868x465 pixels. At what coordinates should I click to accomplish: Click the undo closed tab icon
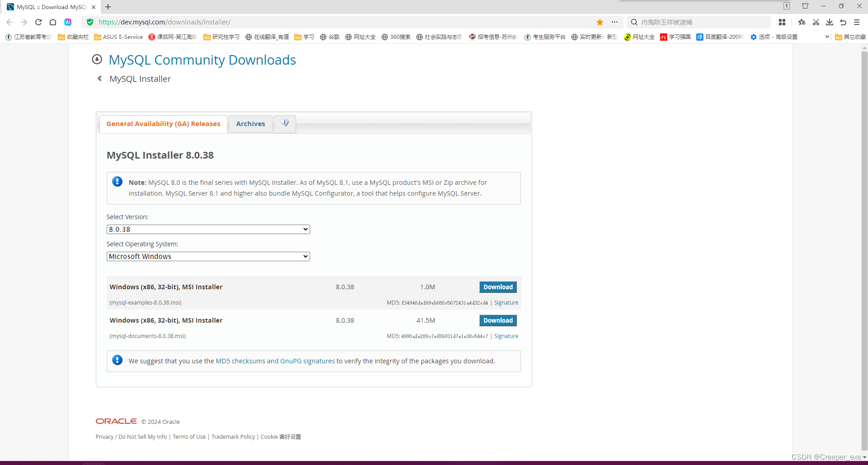pos(843,22)
